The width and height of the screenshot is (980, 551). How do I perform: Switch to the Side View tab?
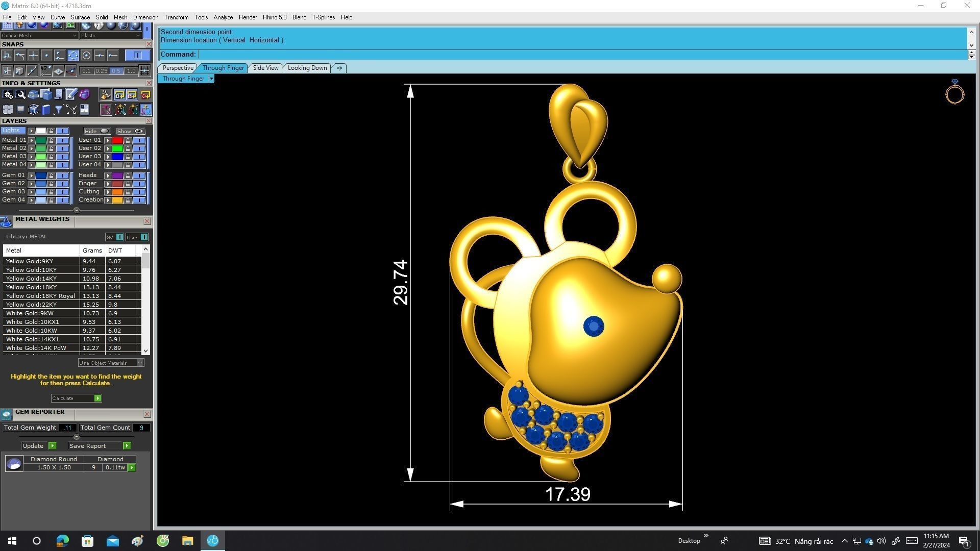[265, 68]
